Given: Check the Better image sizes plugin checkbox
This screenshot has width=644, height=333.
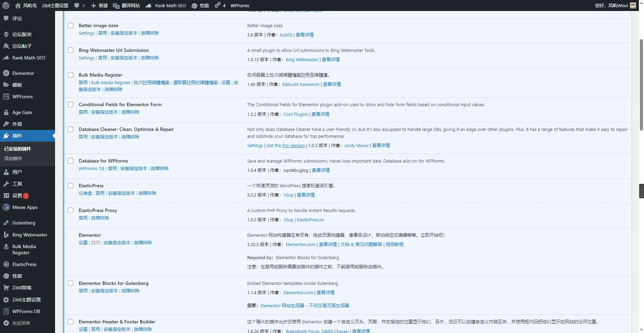Looking at the screenshot, I should 71,25.
